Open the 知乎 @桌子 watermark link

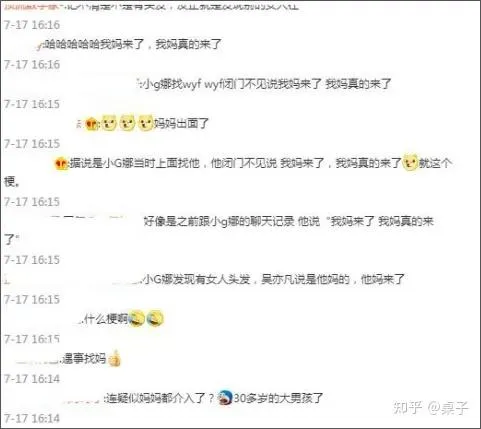[431, 407]
